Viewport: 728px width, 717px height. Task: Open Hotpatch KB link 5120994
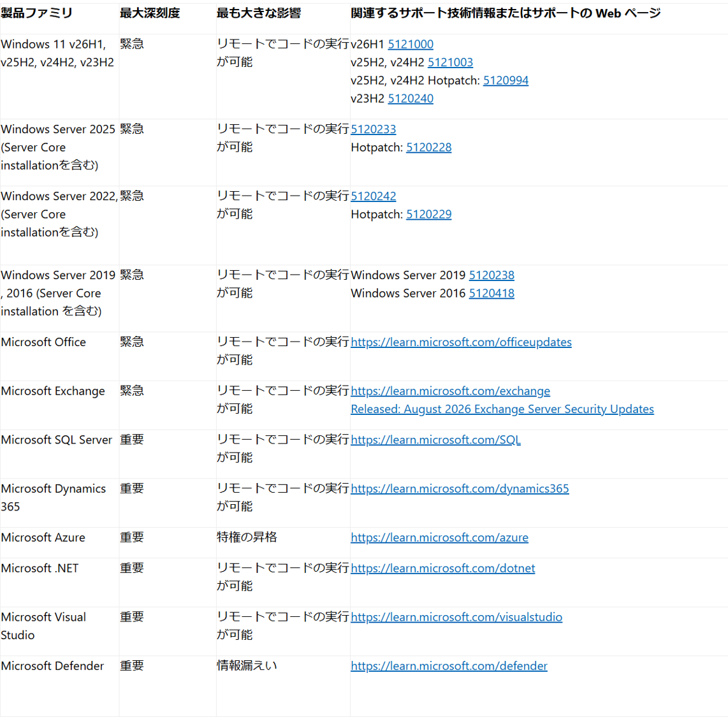click(506, 81)
